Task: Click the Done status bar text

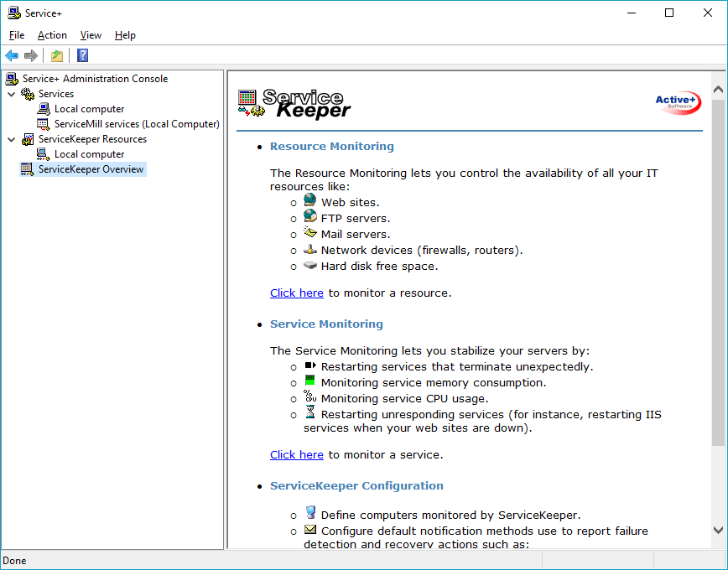Action: (x=14, y=561)
